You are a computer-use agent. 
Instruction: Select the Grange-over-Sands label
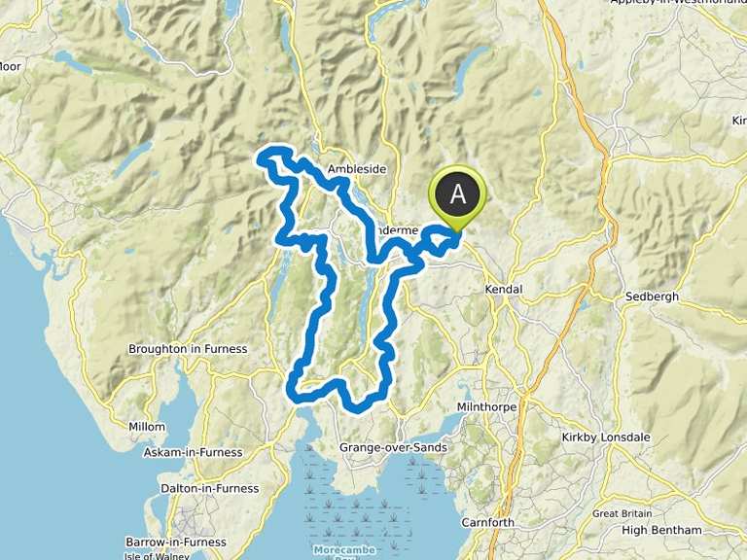(x=393, y=447)
